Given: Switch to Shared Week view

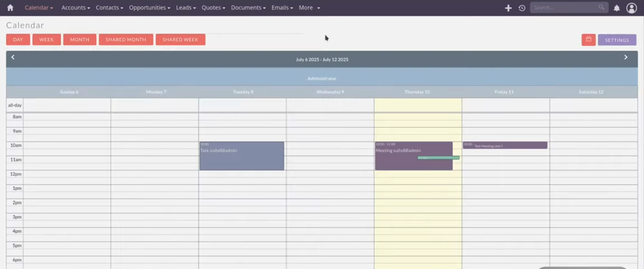Looking at the screenshot, I should click(x=180, y=40).
